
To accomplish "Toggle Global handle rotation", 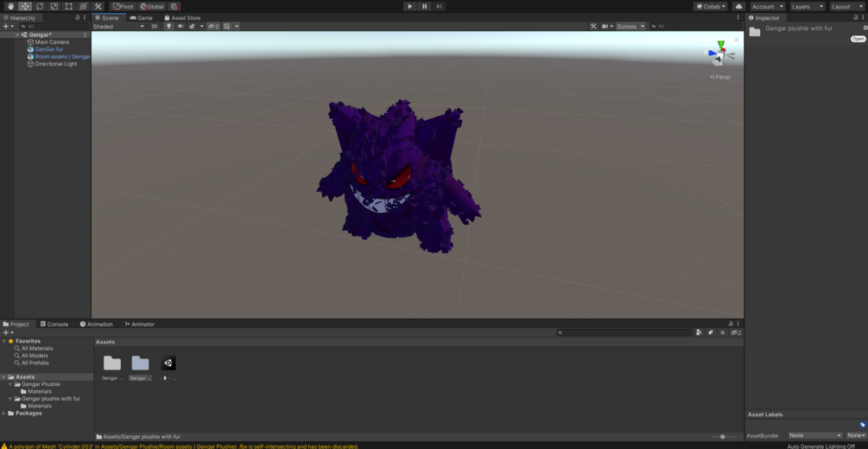I will (152, 7).
